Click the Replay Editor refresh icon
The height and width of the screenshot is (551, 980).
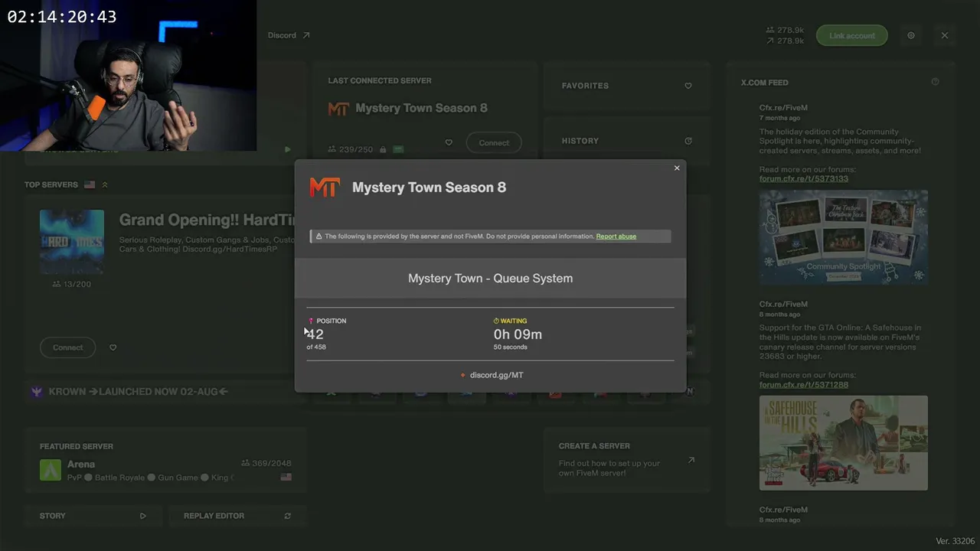pyautogui.click(x=287, y=516)
